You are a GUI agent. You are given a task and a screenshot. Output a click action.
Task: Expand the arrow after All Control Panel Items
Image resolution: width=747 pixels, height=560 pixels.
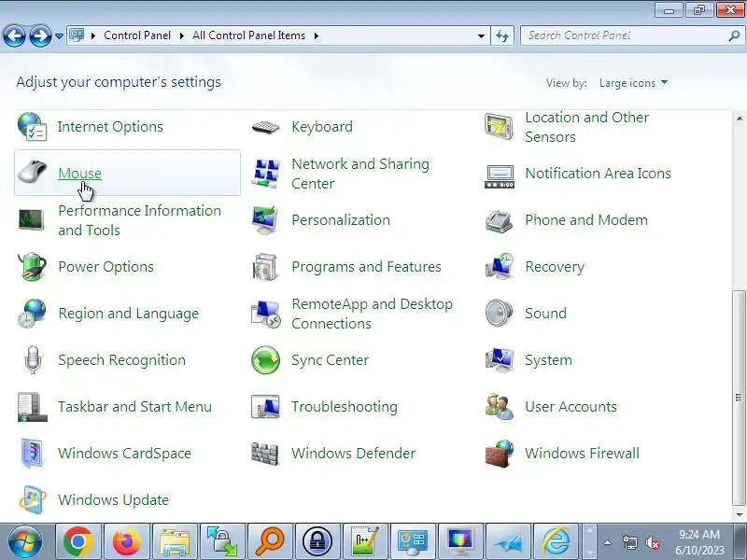coord(316,35)
